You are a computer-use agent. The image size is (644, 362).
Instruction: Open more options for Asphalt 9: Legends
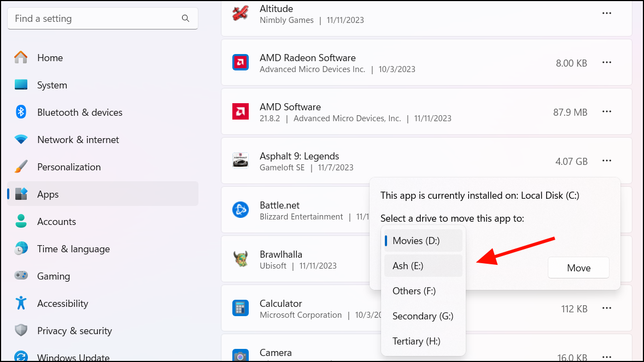[607, 161]
